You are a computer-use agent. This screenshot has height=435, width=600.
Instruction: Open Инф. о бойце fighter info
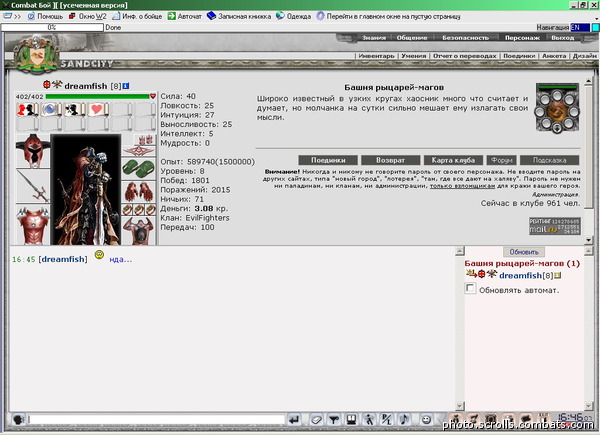[137, 16]
